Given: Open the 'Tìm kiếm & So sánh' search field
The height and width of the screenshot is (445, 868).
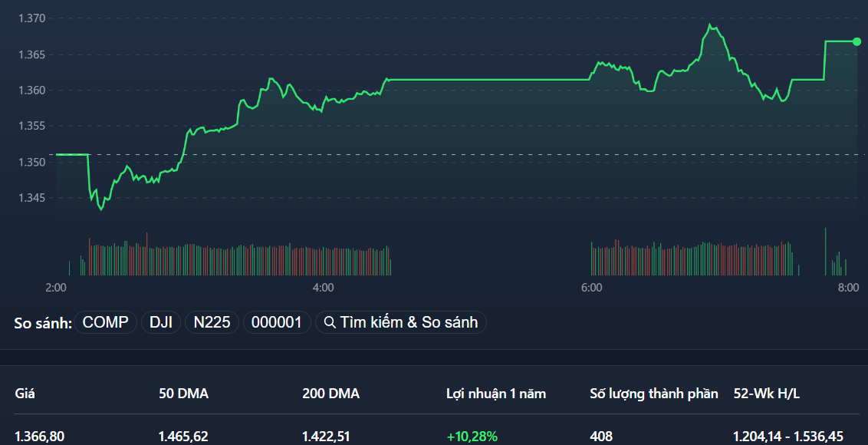Looking at the screenshot, I should coord(400,321).
